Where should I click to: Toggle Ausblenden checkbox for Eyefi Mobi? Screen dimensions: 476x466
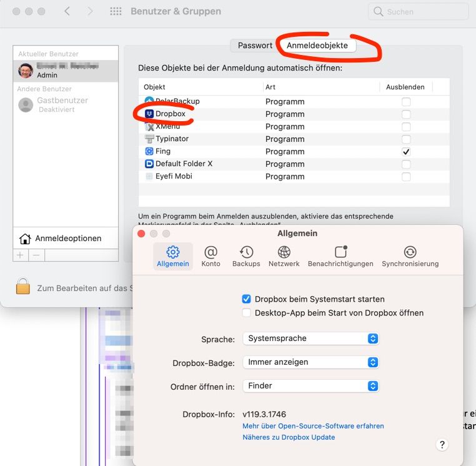pyautogui.click(x=406, y=176)
